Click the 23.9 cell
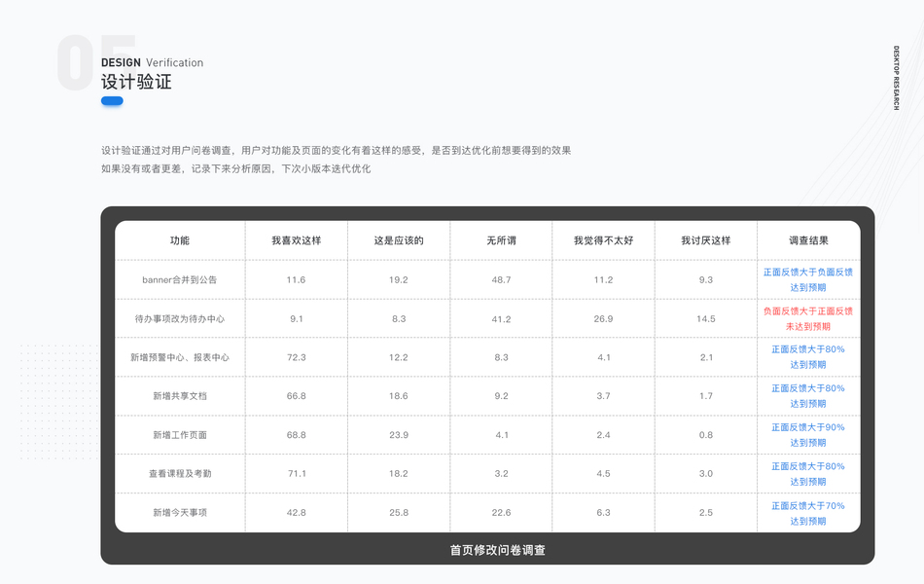Screen dimensions: 924x584 399,435
